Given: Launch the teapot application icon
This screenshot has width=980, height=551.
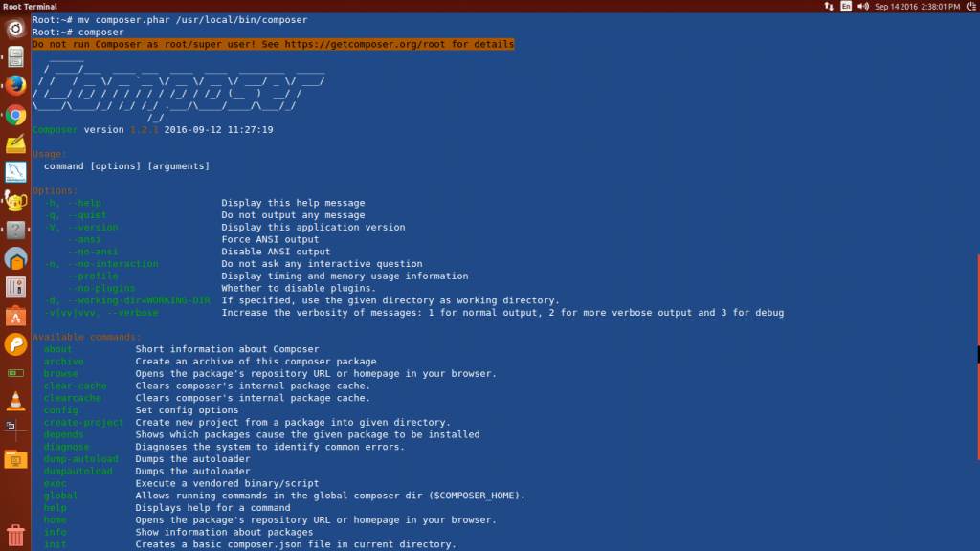Looking at the screenshot, I should pyautogui.click(x=15, y=201).
